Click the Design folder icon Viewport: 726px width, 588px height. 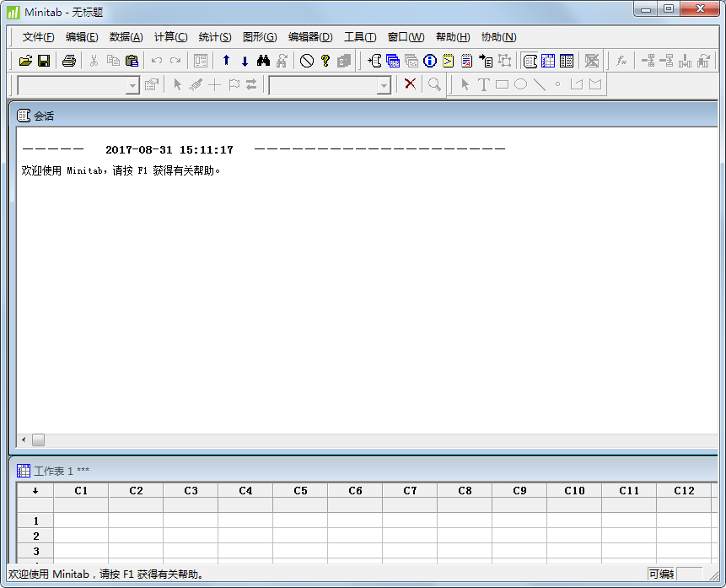505,61
